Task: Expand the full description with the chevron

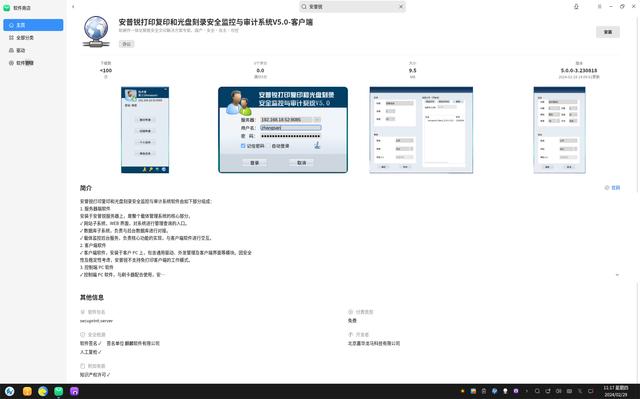Action: (617, 275)
